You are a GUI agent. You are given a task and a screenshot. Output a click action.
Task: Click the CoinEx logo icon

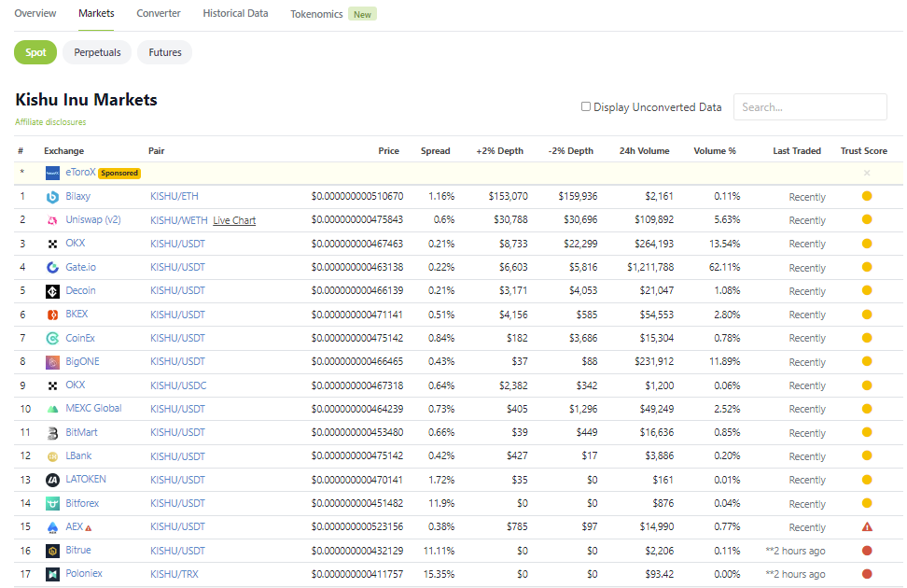[53, 338]
